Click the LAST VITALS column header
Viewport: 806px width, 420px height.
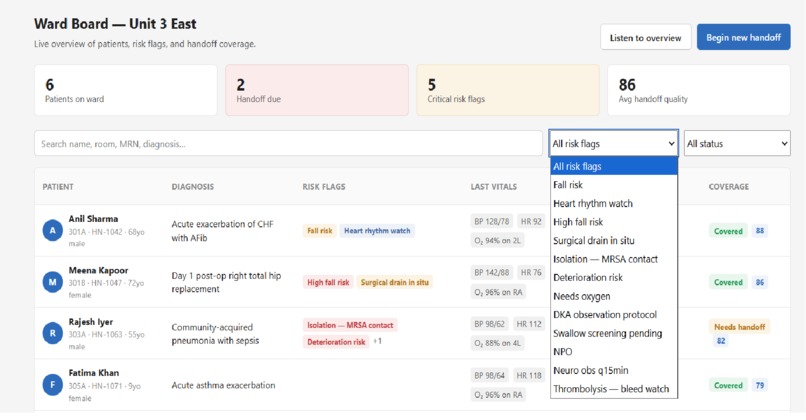pyautogui.click(x=493, y=187)
